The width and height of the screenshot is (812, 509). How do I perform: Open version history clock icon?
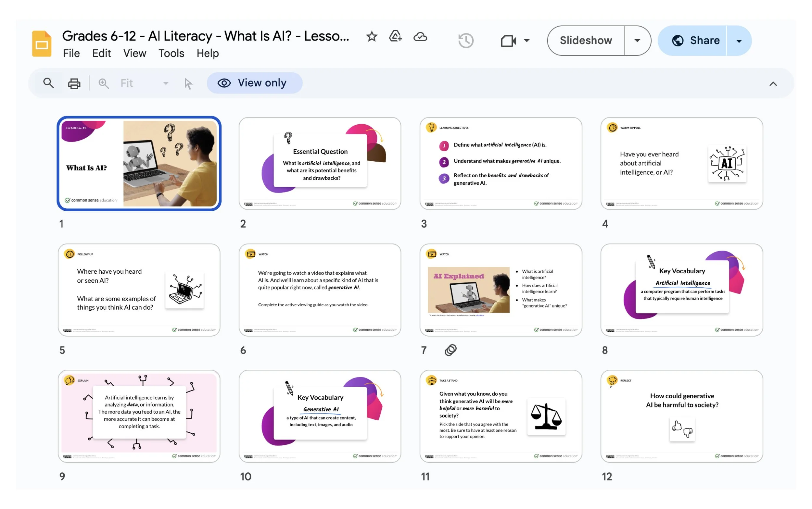(466, 41)
